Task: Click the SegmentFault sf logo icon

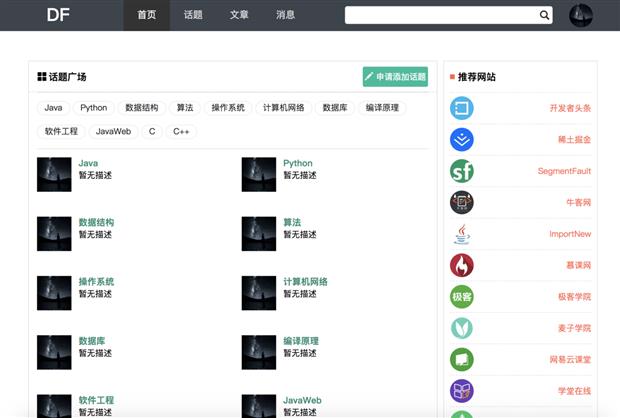Action: pos(461,171)
